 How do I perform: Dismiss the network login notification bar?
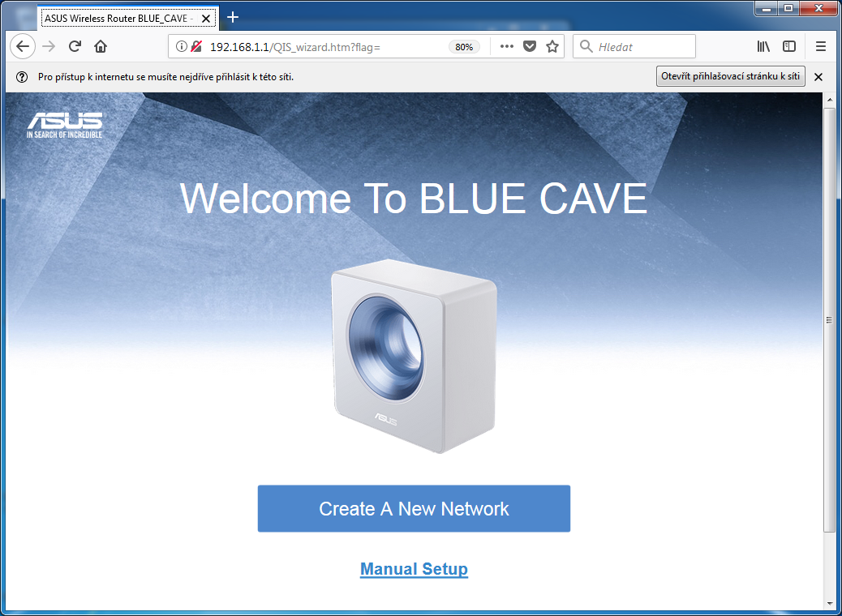[x=818, y=77]
